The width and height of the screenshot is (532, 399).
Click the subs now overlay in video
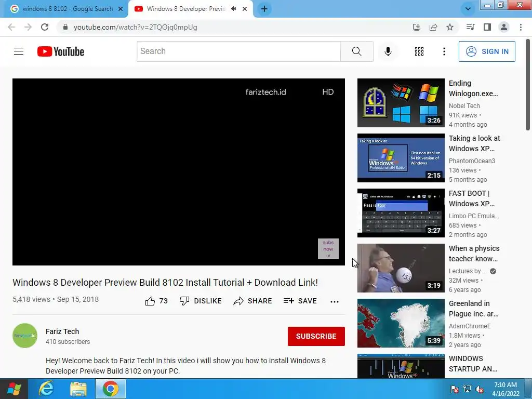[x=328, y=249]
